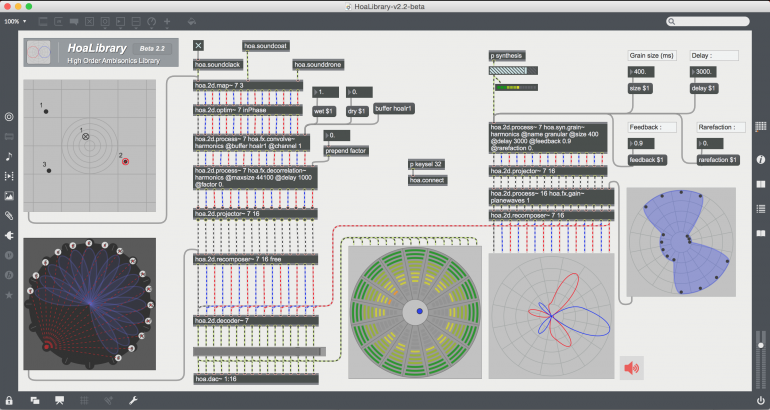Click the grain size number box showing 400
The height and width of the screenshot is (410, 770).
pyautogui.click(x=641, y=72)
